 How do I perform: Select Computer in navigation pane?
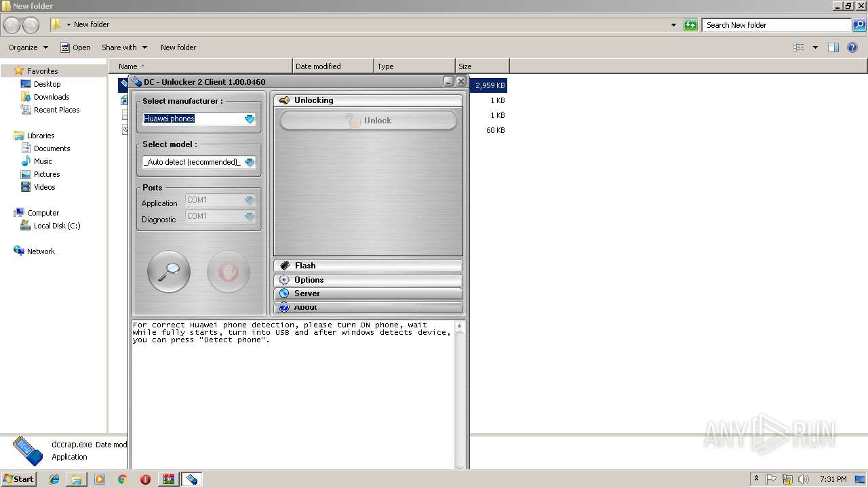click(43, 213)
